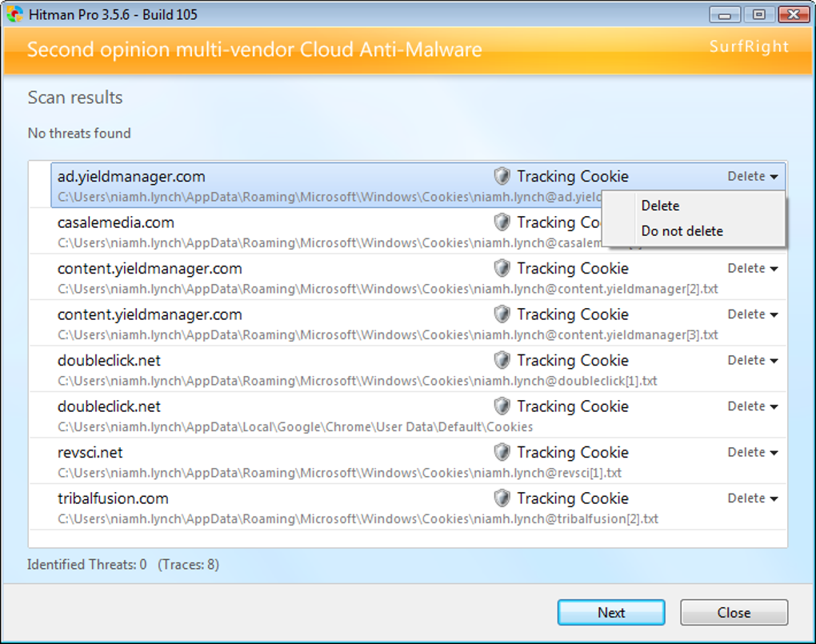
Task: Click the shield icon beside ad.yieldmanager.com
Action: tap(502, 177)
